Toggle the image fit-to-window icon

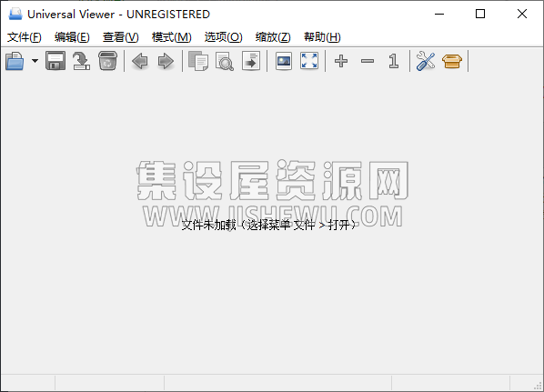pyautogui.click(x=284, y=61)
